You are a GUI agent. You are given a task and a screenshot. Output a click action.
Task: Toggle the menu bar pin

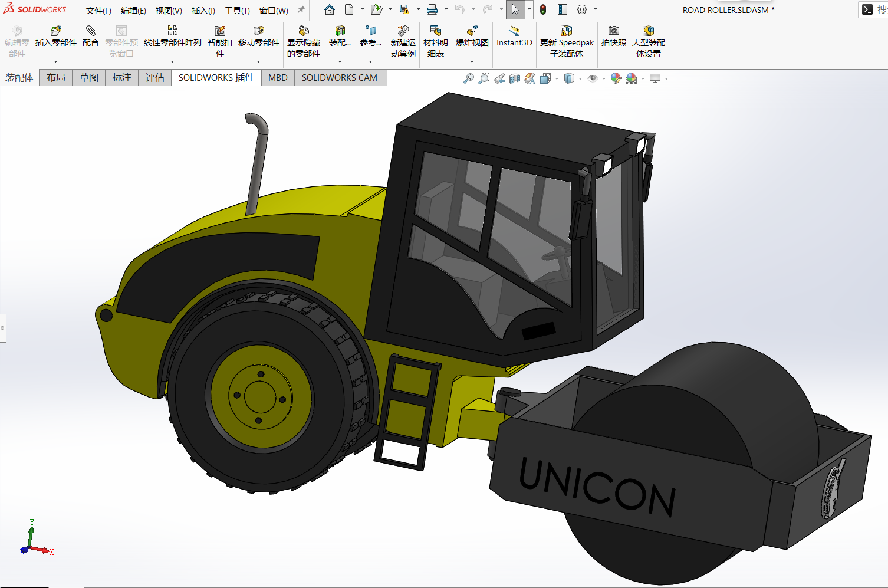[301, 9]
